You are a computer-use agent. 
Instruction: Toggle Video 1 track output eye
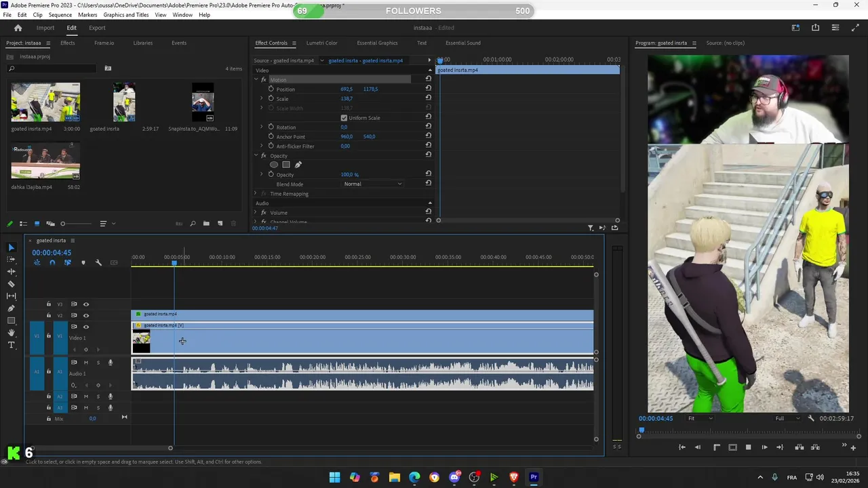pos(86,327)
